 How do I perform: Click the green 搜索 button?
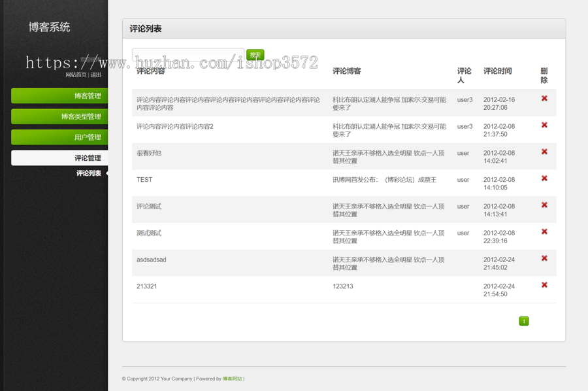click(255, 55)
